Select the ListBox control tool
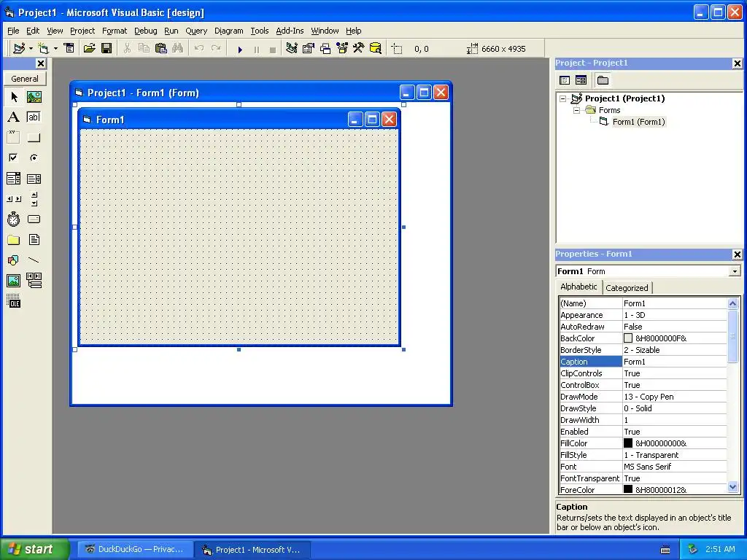The image size is (747, 560). pos(34,179)
